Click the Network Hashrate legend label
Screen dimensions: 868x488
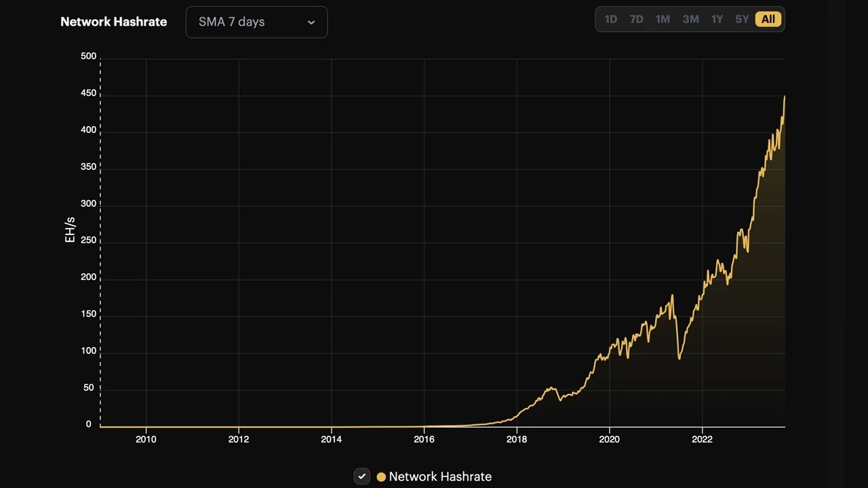(x=440, y=476)
